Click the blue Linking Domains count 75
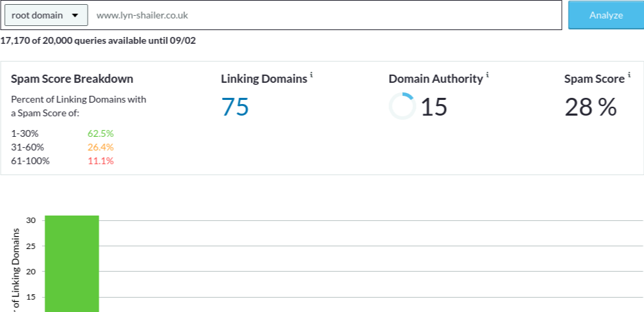The height and width of the screenshot is (312, 644). click(235, 107)
